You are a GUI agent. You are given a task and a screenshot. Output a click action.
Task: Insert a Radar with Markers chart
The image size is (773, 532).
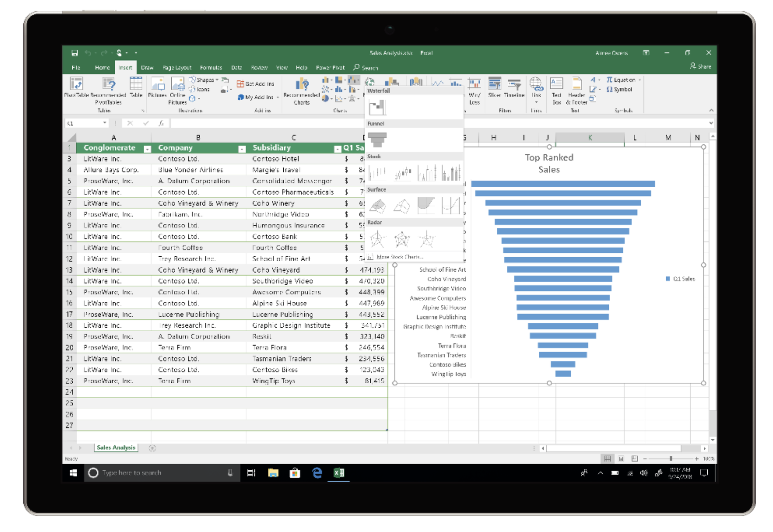click(403, 239)
